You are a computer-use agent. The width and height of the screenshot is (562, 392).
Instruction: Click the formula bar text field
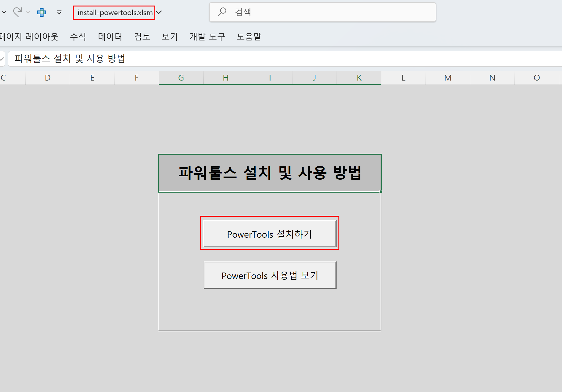(285, 59)
